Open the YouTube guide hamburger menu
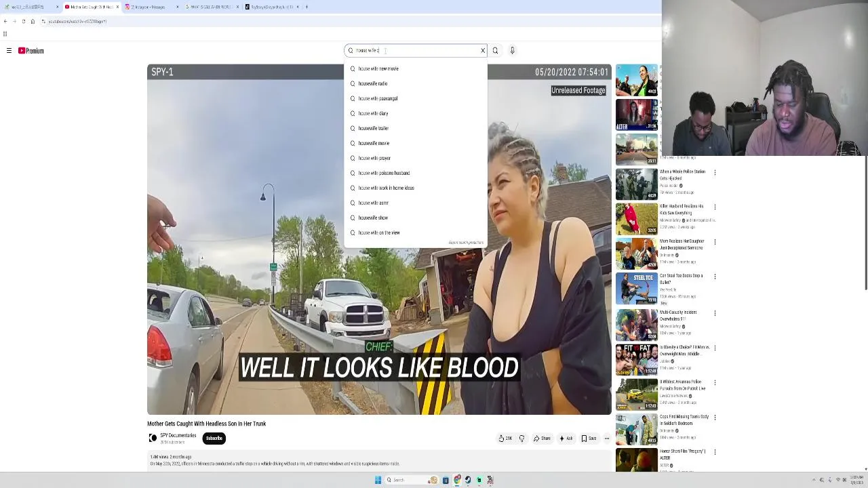Viewport: 868px width, 488px height. point(9,51)
